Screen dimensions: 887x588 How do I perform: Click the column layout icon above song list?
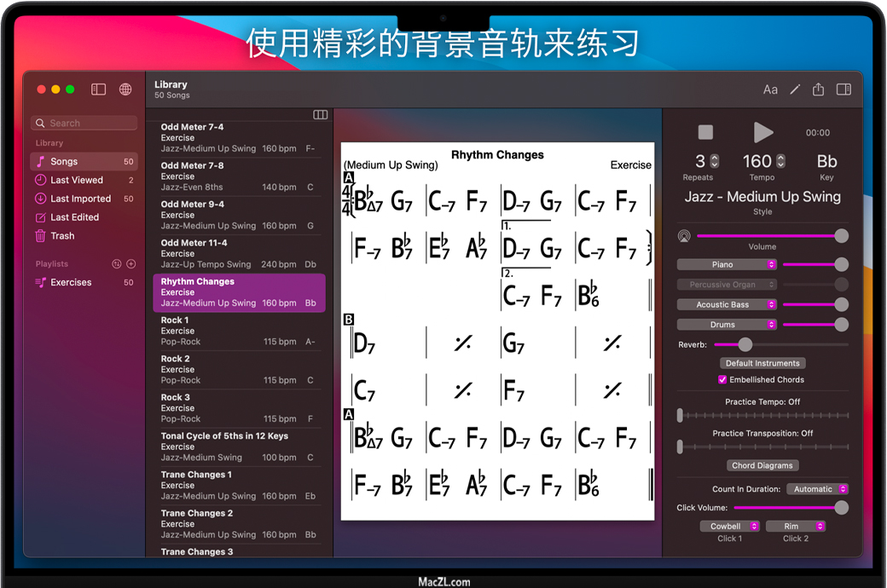320,115
